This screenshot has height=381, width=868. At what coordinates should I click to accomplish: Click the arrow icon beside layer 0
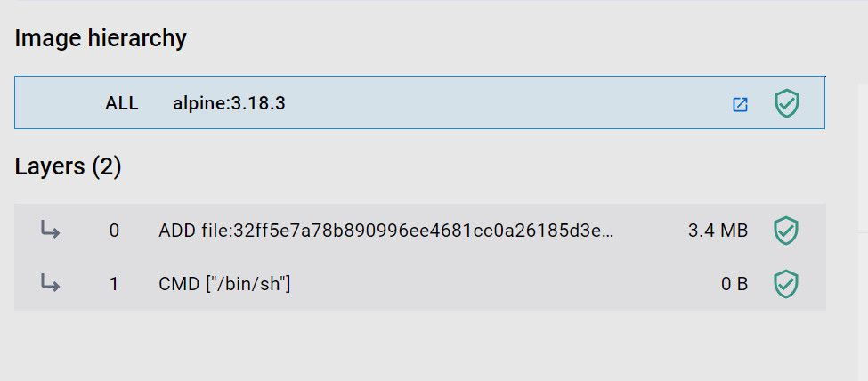(51, 231)
